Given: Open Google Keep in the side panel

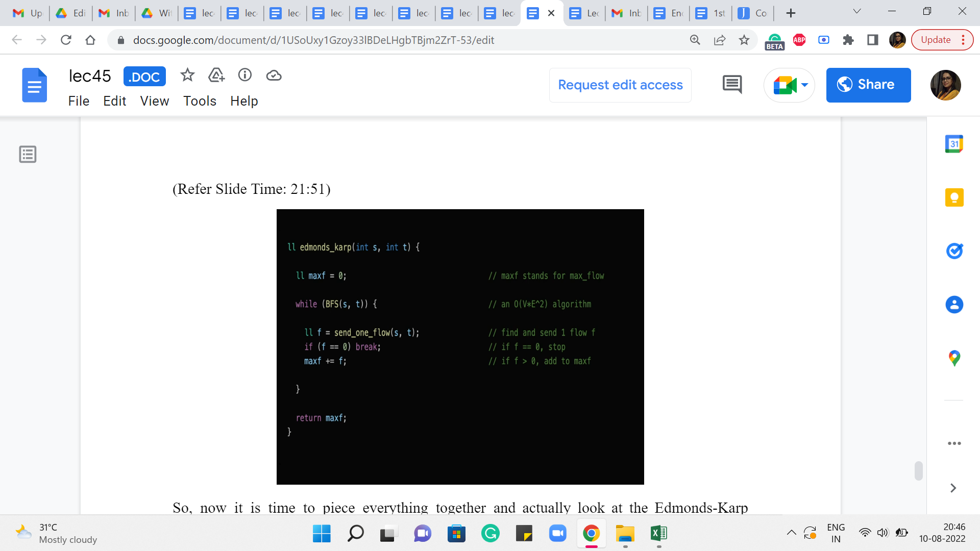Looking at the screenshot, I should coord(954,197).
